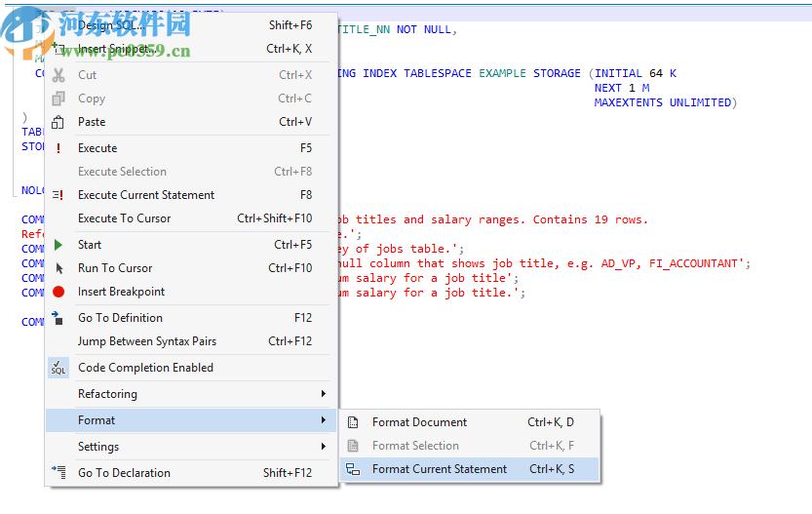The width and height of the screenshot is (812, 514).
Task: Select Format Selection in submenu
Action: [469, 446]
